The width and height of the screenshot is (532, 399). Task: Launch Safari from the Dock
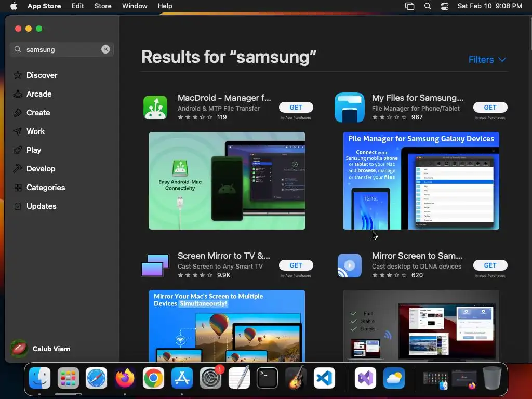point(96,378)
